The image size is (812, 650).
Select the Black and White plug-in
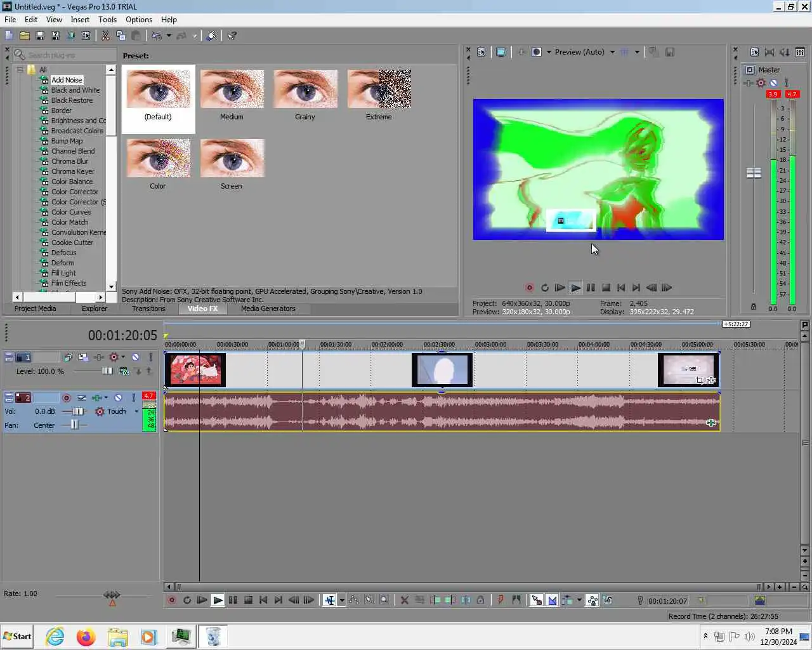click(75, 90)
